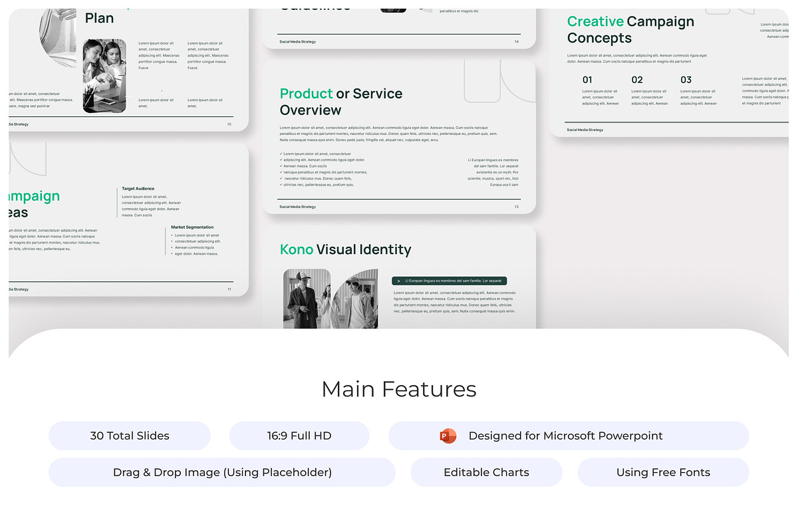Click the Editable Charts badge
The width and height of the screenshot is (798, 532).
coord(486,472)
